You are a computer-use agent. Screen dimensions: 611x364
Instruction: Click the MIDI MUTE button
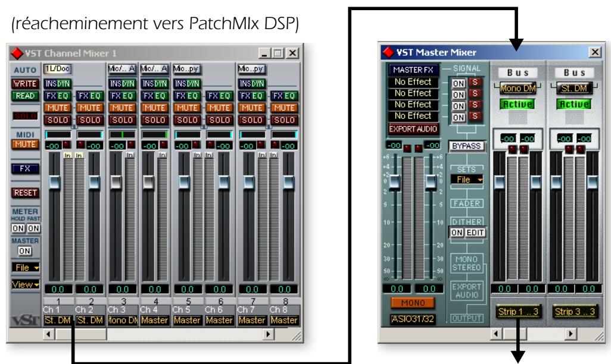coord(24,144)
